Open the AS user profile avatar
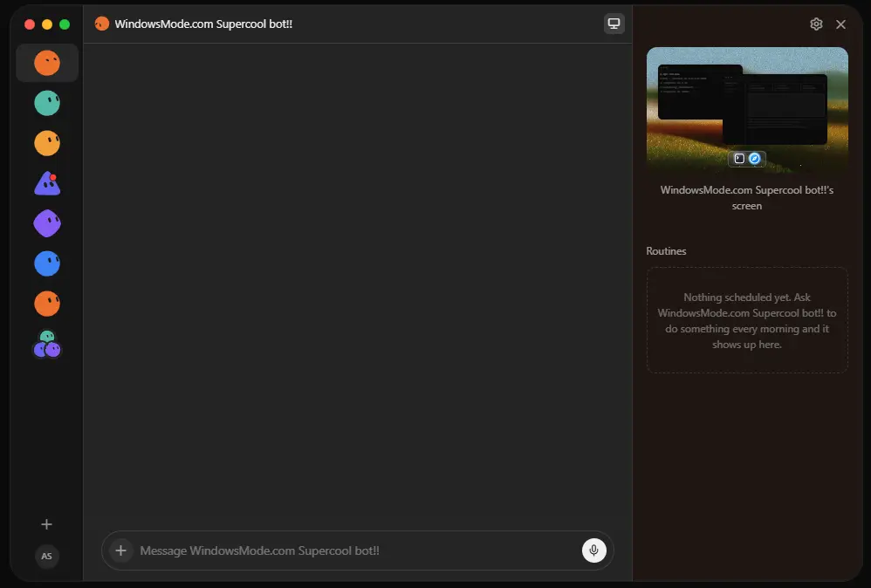871x588 pixels. (x=46, y=556)
